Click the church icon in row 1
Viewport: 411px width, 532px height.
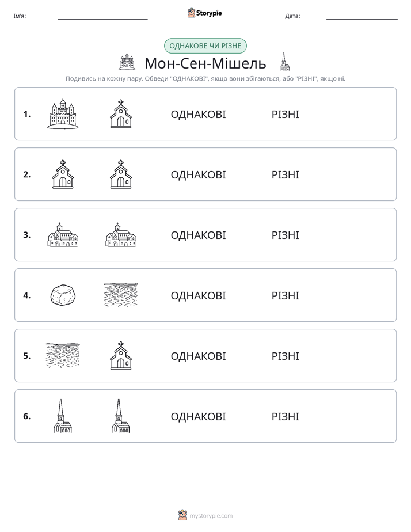pos(121,113)
